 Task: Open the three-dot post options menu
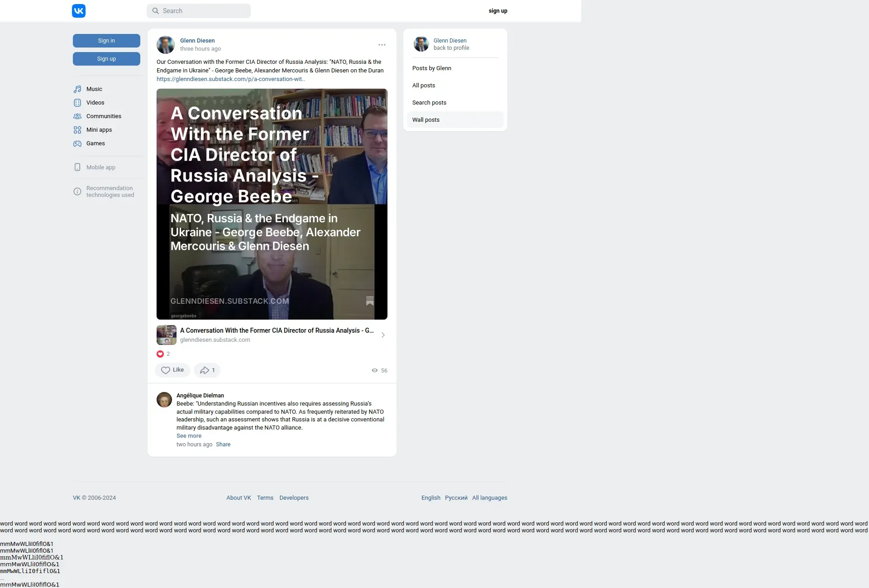(x=382, y=45)
